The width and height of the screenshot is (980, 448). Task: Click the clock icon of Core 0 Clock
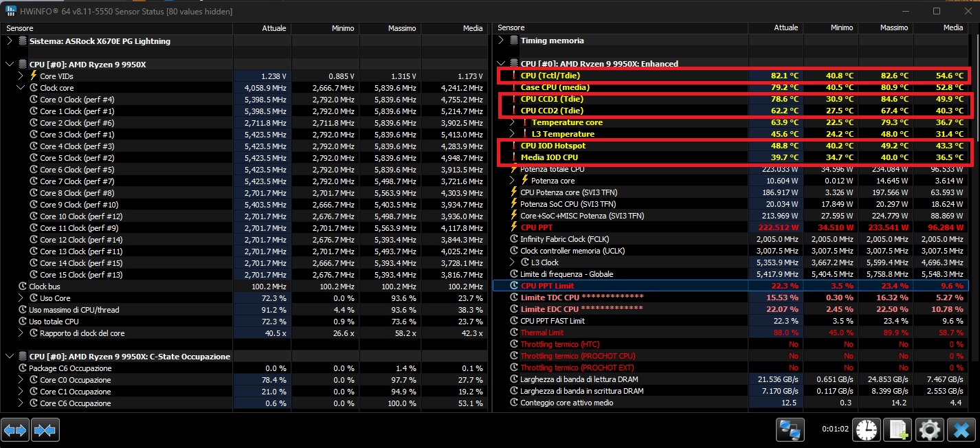pos(34,100)
